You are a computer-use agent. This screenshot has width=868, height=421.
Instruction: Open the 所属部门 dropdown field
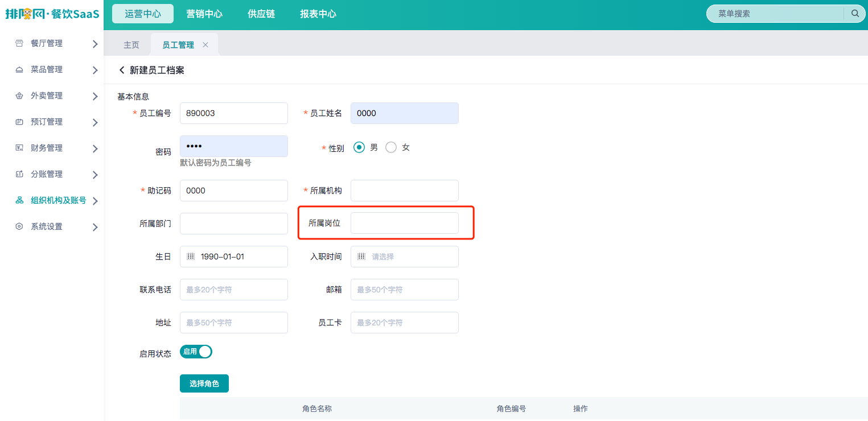point(234,224)
